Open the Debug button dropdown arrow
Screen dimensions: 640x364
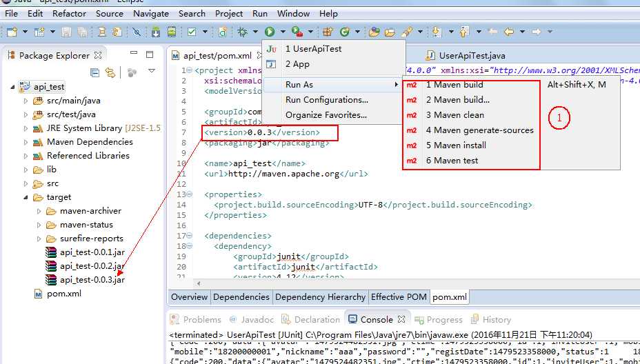255,32
